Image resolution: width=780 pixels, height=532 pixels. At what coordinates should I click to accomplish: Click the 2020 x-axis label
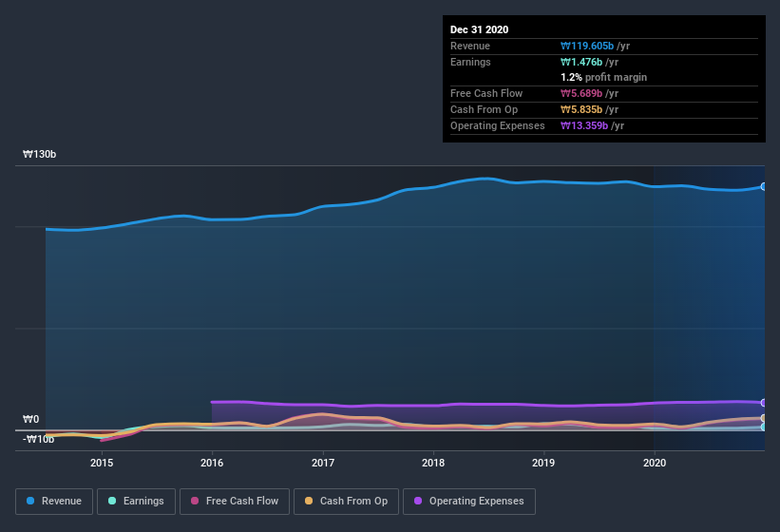coord(655,463)
